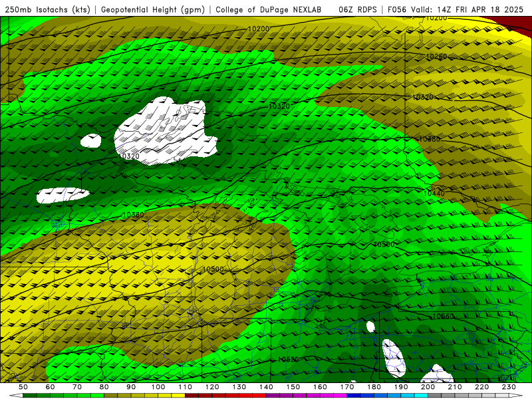The image size is (532, 399).
Task: Click the 180 value on the color scale
Action: tap(374, 387)
